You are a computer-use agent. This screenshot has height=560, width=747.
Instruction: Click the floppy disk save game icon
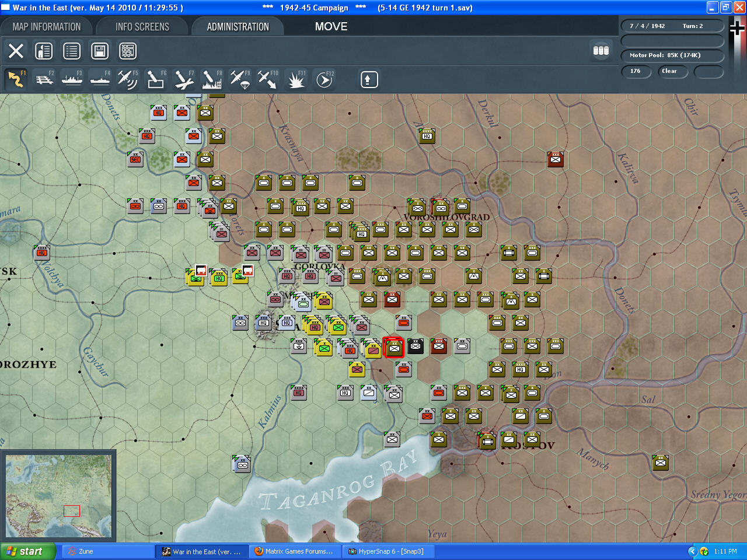(x=100, y=51)
